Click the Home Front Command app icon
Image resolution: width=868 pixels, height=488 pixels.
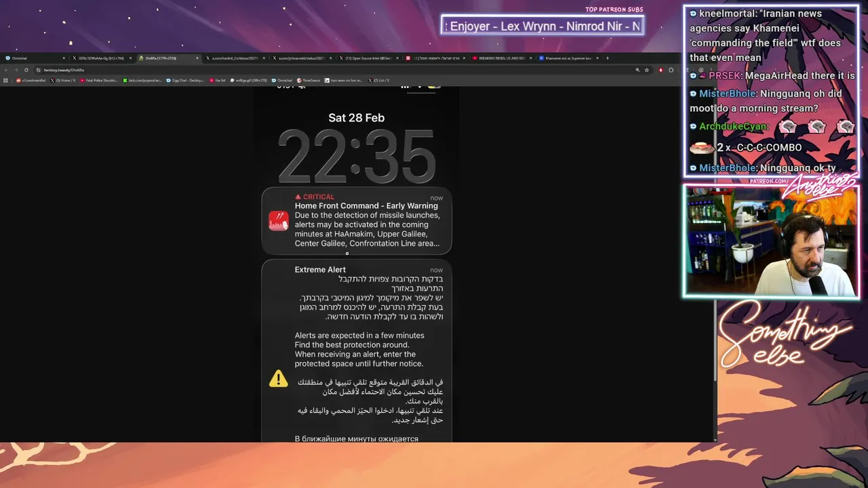[x=279, y=221]
